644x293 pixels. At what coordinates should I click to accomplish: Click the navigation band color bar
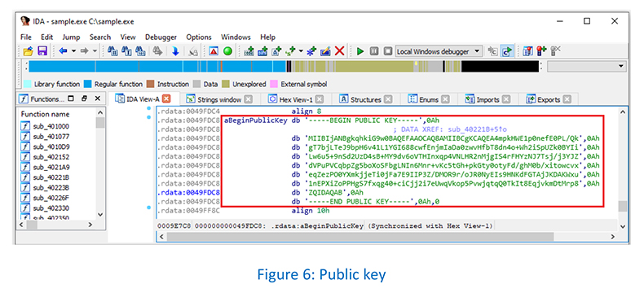pyautogui.click(x=284, y=66)
